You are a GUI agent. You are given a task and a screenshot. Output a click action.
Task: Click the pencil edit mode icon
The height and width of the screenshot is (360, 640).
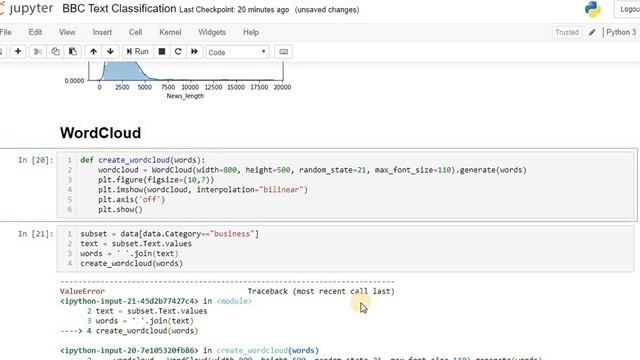592,32
